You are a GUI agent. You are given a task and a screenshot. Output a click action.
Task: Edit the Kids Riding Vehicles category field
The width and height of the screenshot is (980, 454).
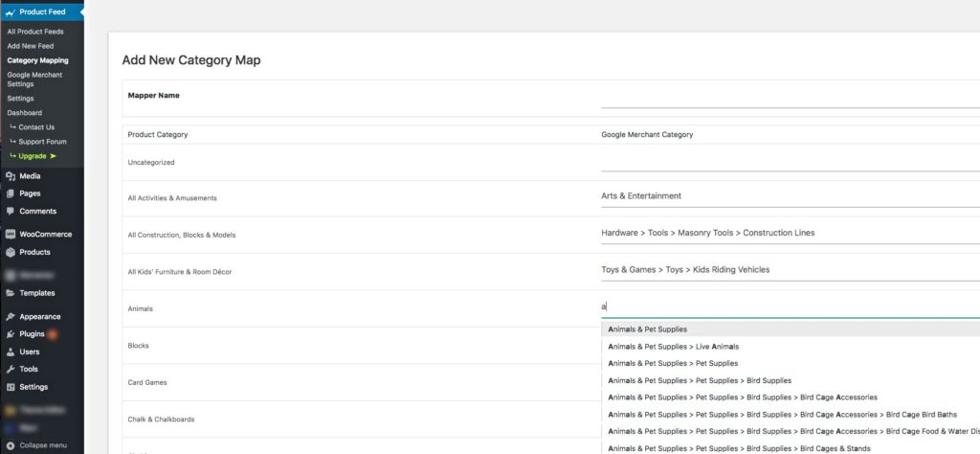[x=790, y=270]
